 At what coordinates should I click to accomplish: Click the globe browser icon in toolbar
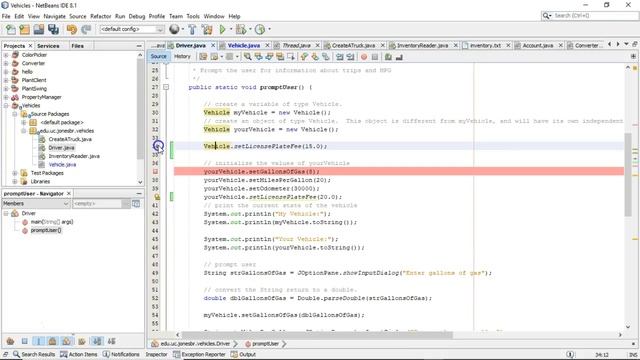click(x=174, y=29)
